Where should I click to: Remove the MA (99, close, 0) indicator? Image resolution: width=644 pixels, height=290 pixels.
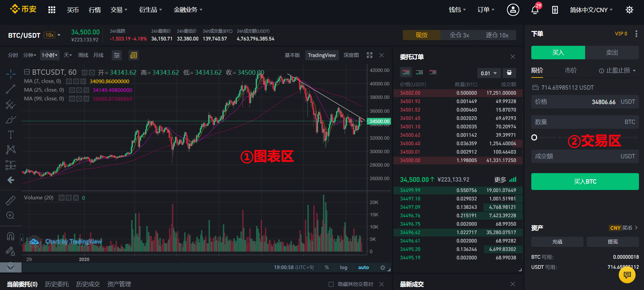(x=86, y=99)
